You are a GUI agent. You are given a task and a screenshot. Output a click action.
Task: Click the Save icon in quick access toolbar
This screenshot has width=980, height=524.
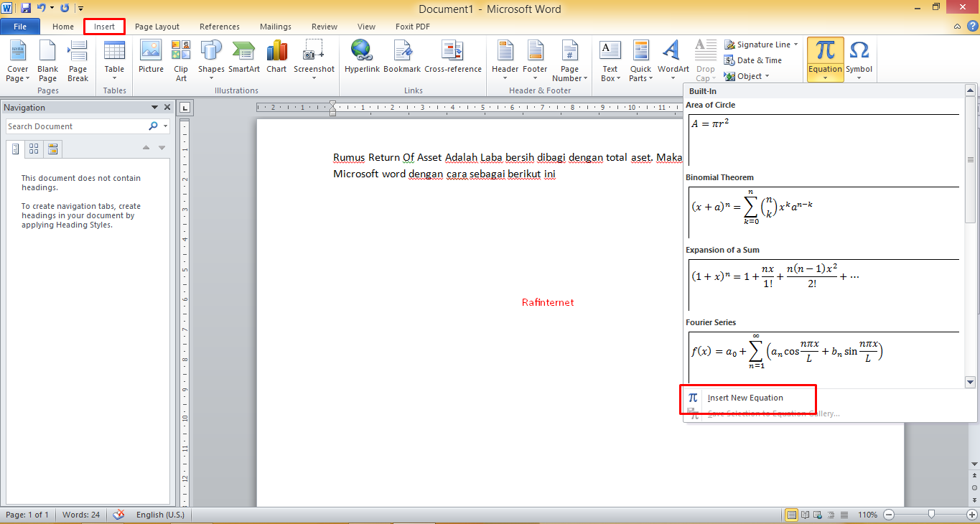point(26,9)
